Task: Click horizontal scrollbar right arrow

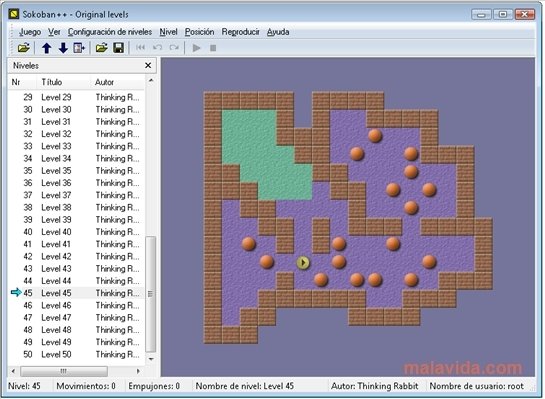Action: coord(138,371)
